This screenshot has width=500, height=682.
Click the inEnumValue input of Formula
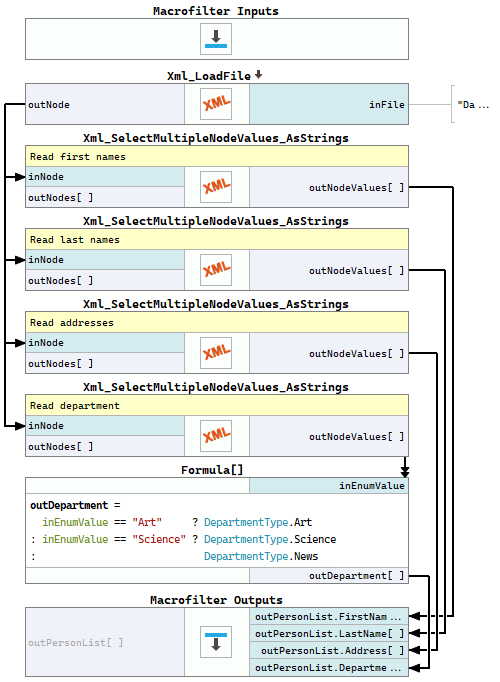point(329,486)
